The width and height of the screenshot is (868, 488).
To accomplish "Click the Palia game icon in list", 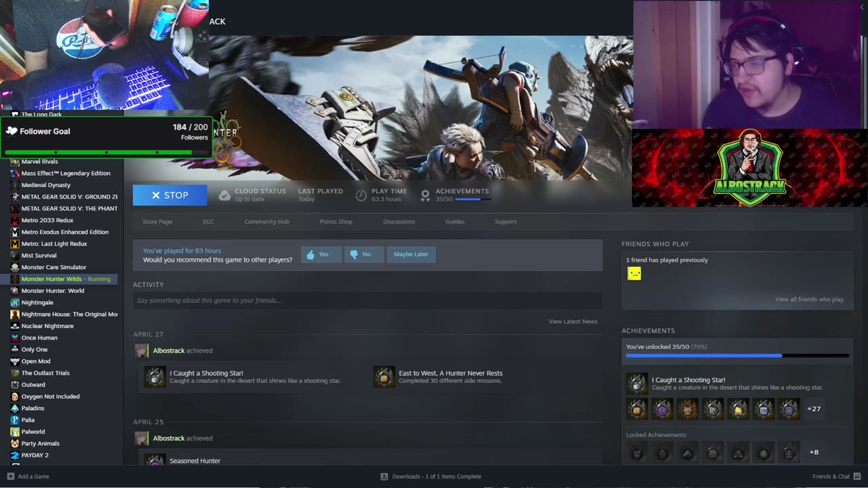I will tap(15, 420).
